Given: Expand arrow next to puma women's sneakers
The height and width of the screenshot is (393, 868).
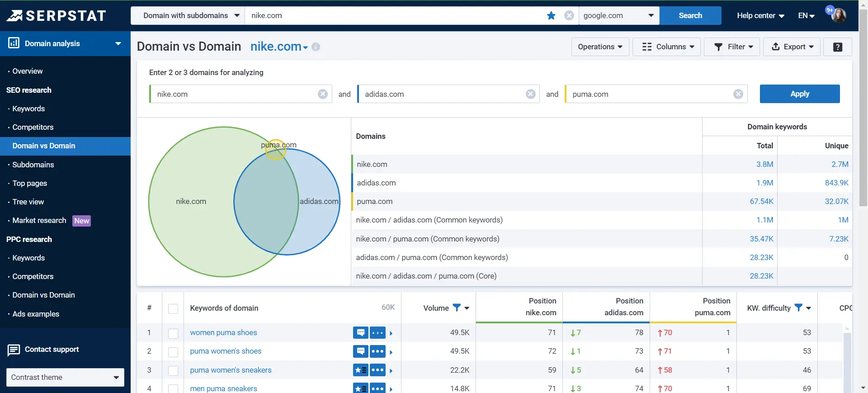Looking at the screenshot, I should [x=391, y=370].
